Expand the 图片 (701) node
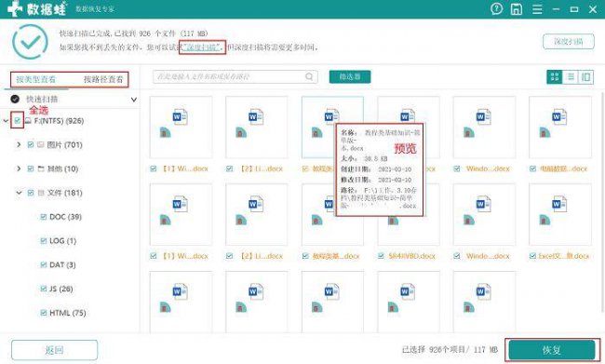This screenshot has width=605, height=364. coord(19,144)
